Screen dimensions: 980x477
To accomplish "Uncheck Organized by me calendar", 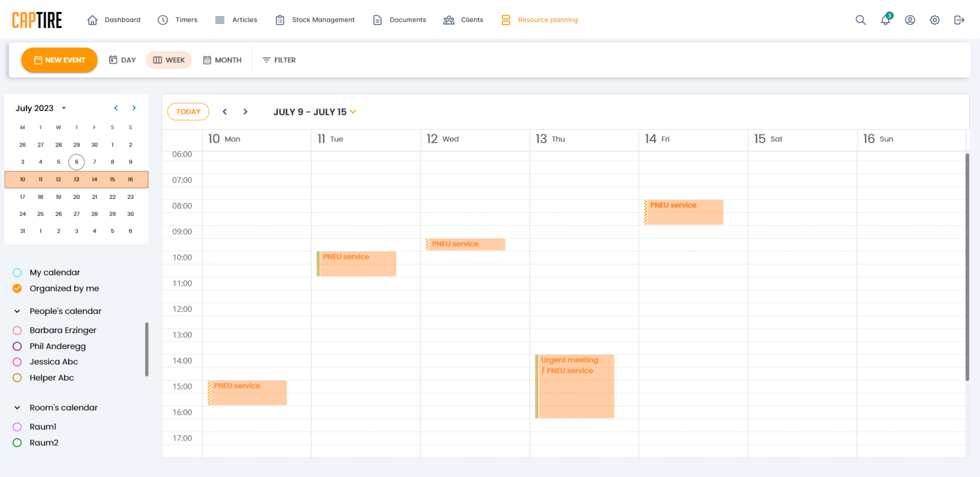I will [17, 288].
